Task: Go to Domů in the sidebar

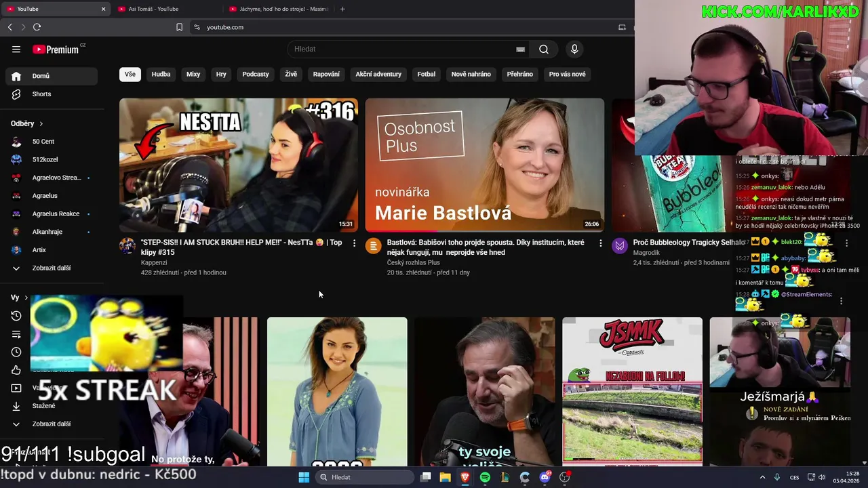Action: click(52, 76)
